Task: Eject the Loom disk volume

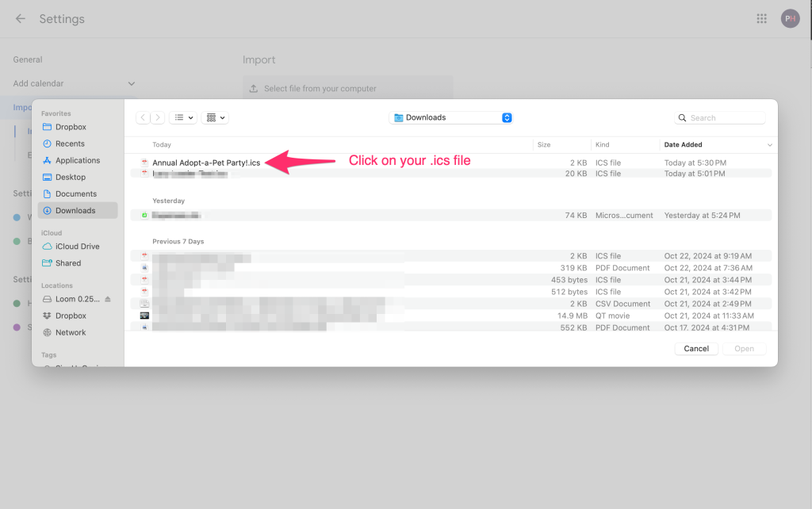Action: pyautogui.click(x=108, y=299)
